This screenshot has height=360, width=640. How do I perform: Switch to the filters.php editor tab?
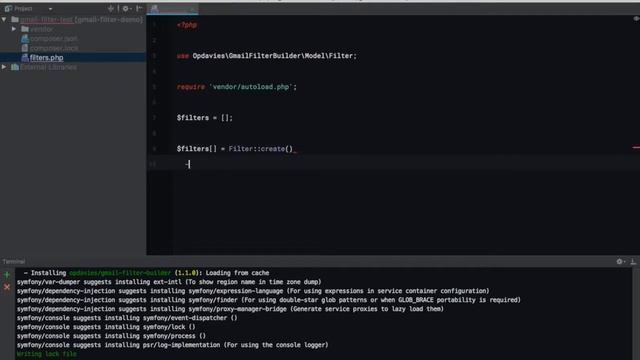(x=173, y=9)
